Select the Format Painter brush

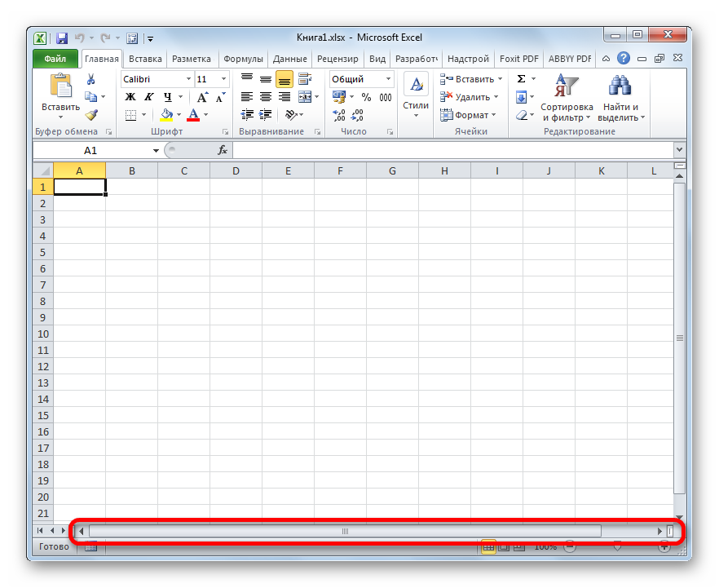click(x=91, y=115)
